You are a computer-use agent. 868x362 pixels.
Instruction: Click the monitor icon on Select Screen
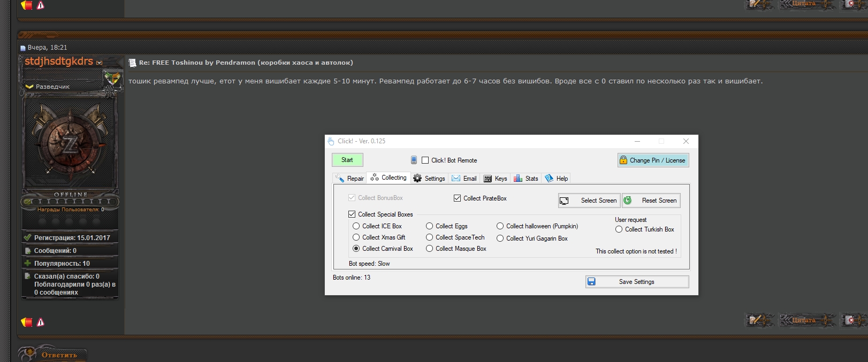(564, 201)
